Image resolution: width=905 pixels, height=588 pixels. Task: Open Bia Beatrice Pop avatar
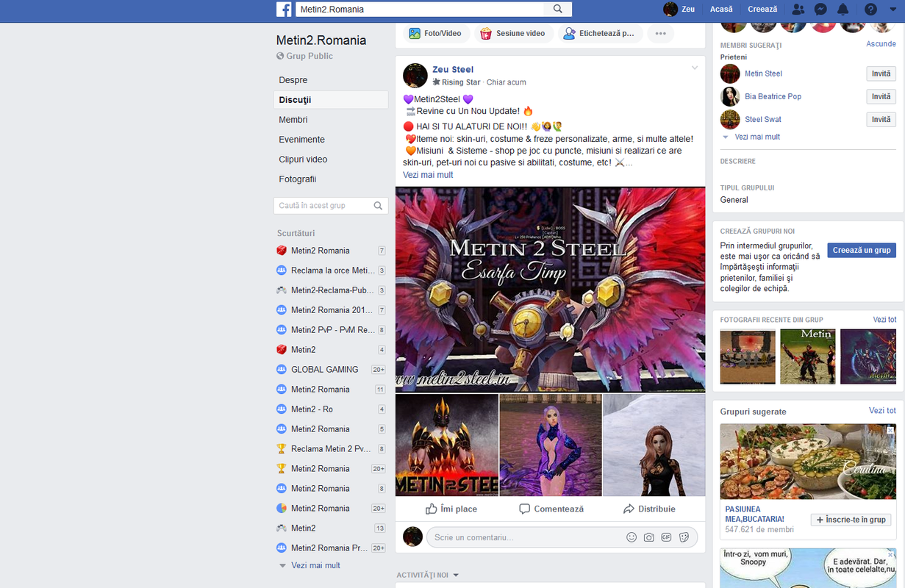pos(730,96)
